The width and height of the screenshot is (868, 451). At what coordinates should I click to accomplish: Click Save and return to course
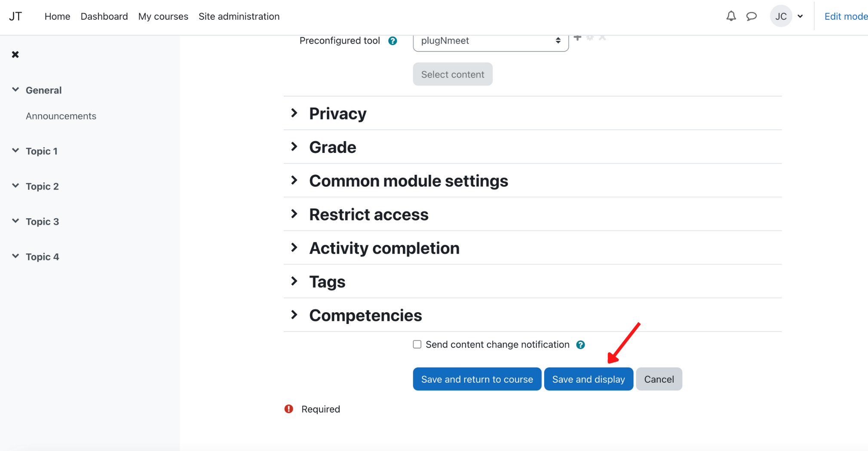pyautogui.click(x=477, y=379)
